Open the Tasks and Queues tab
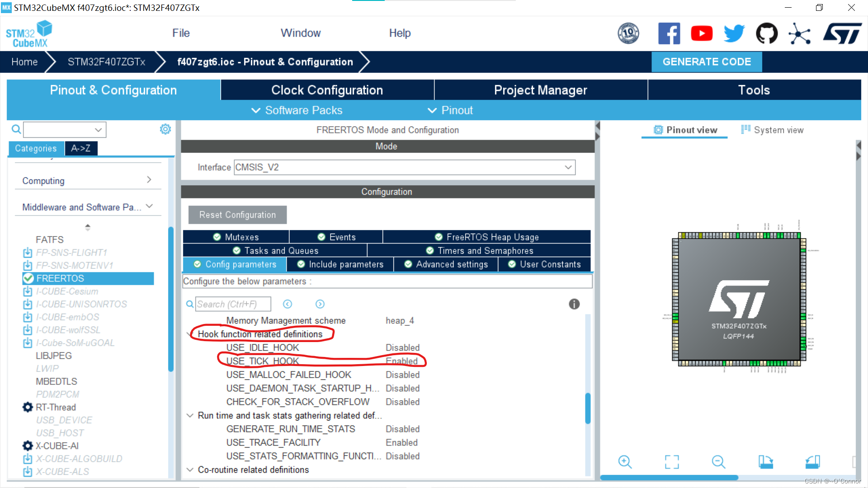This screenshot has width=868, height=488. point(275,250)
